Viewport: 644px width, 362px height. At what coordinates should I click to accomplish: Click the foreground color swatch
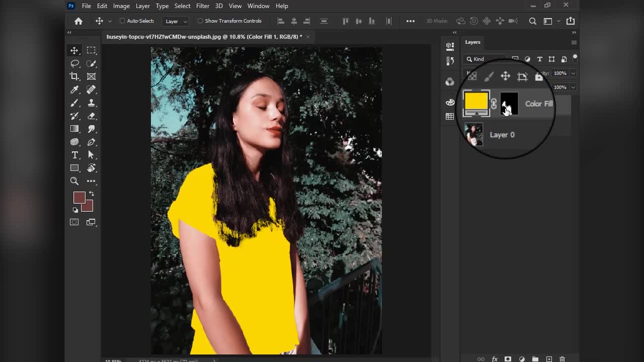pos(79,198)
